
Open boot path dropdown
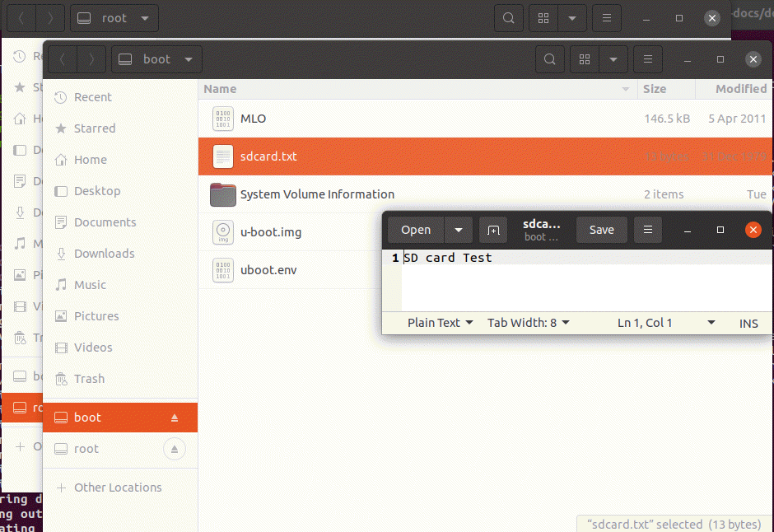(x=156, y=59)
